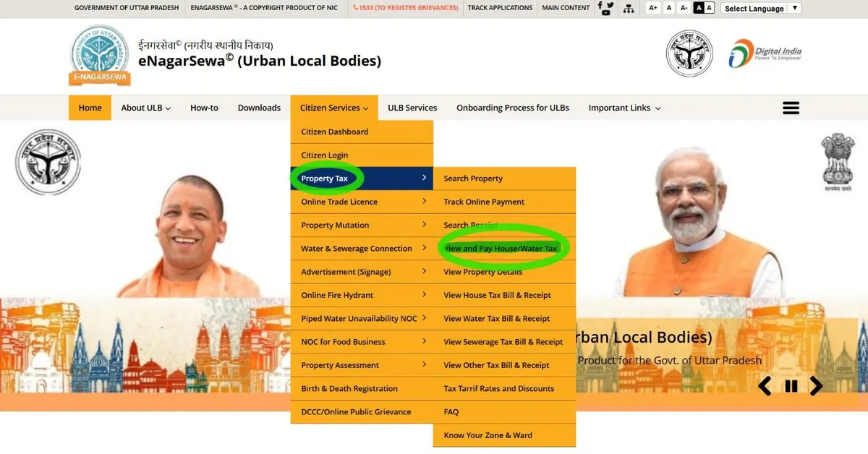Image resolution: width=868 pixels, height=454 pixels.
Task: Click the E-NagarSewa logo
Action: pos(99,56)
